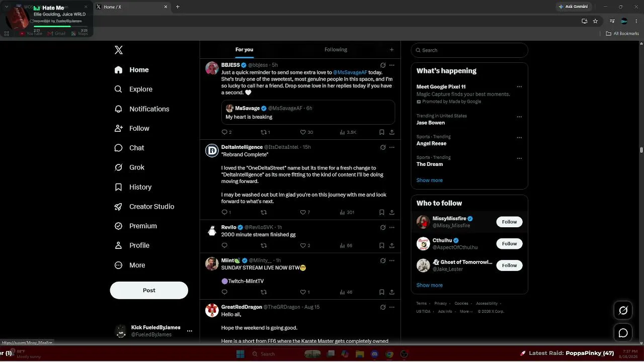Open more options on Miint's post
This screenshot has width=644, height=362.
click(392, 260)
